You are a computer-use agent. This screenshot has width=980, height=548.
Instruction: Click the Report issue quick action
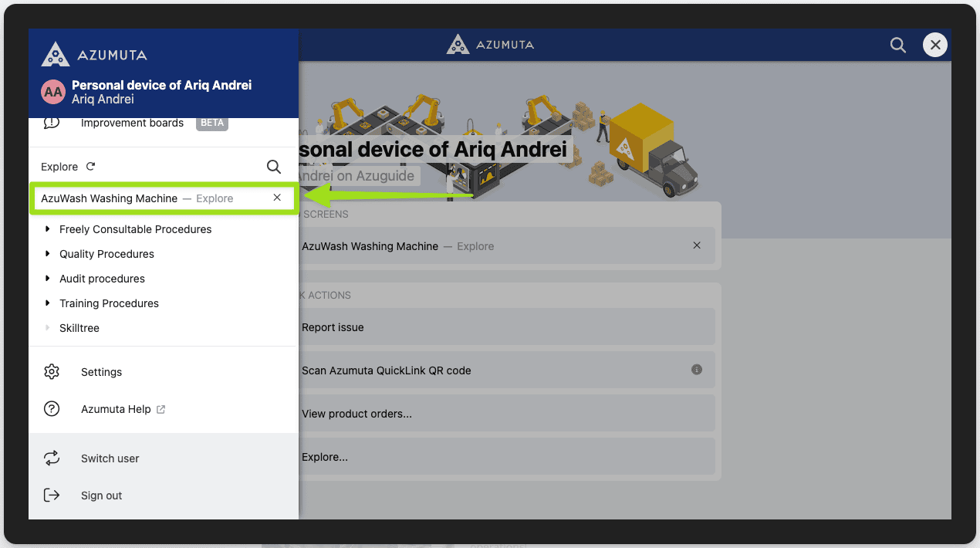pos(333,327)
